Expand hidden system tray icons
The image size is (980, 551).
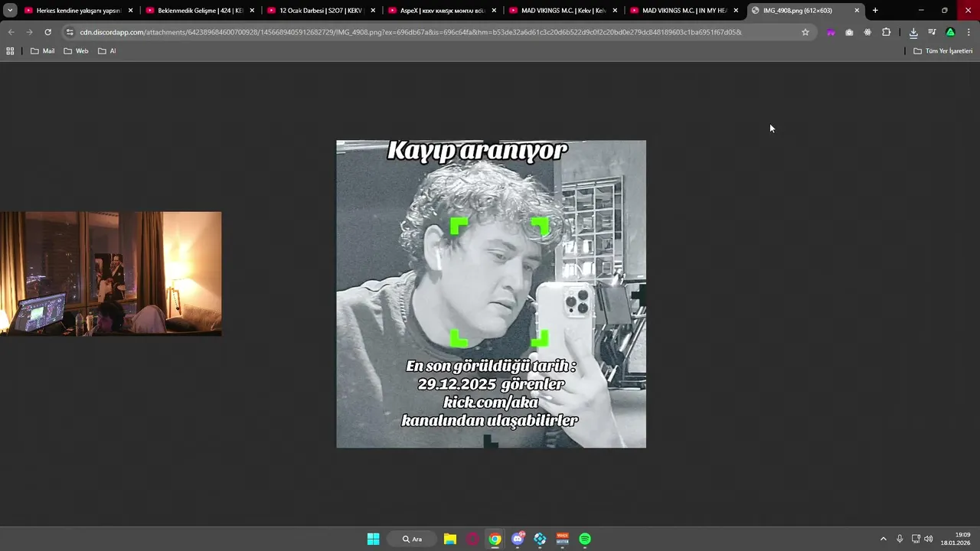(x=883, y=539)
